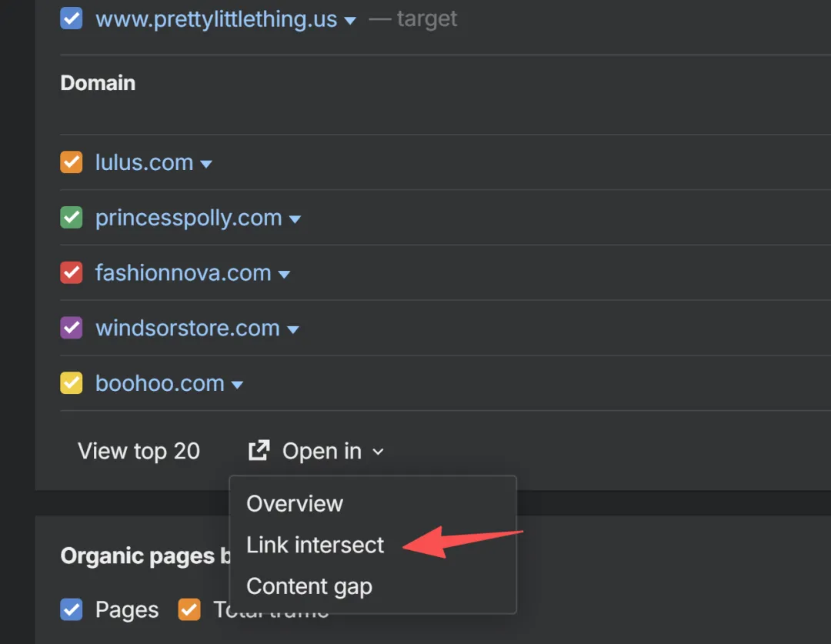Image resolution: width=831 pixels, height=644 pixels.
Task: Open the princesspolly.com dropdown caret
Action: pos(295,219)
